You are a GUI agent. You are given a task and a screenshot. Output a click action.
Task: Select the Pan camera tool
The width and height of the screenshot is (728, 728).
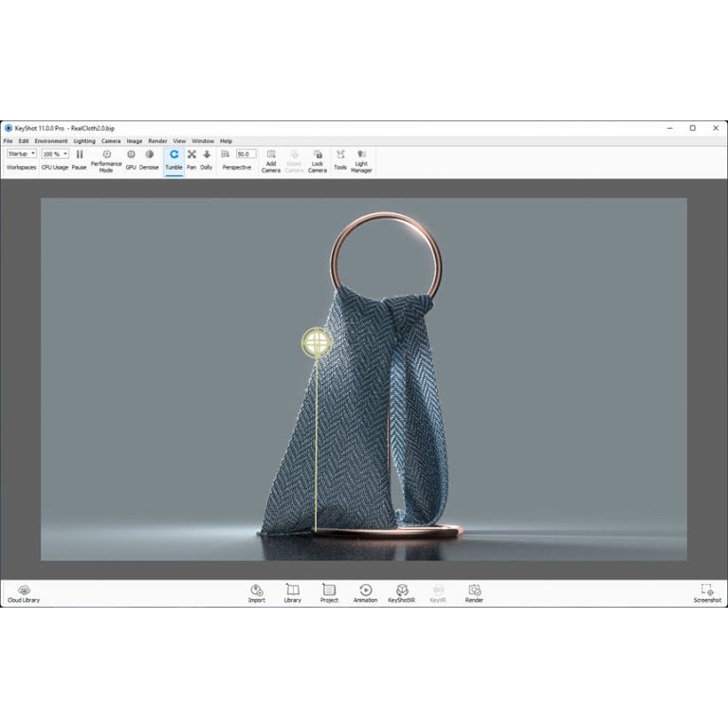(191, 155)
